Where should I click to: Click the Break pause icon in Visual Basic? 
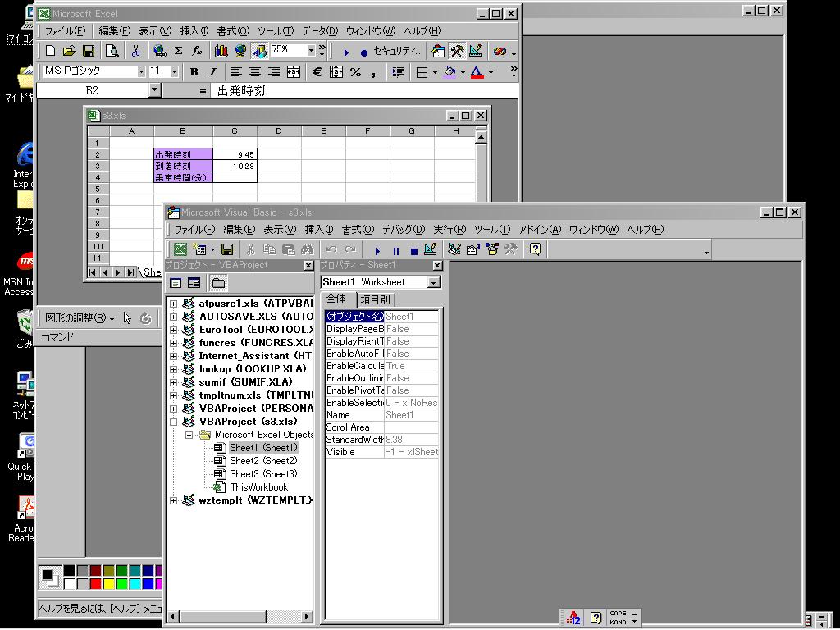396,250
